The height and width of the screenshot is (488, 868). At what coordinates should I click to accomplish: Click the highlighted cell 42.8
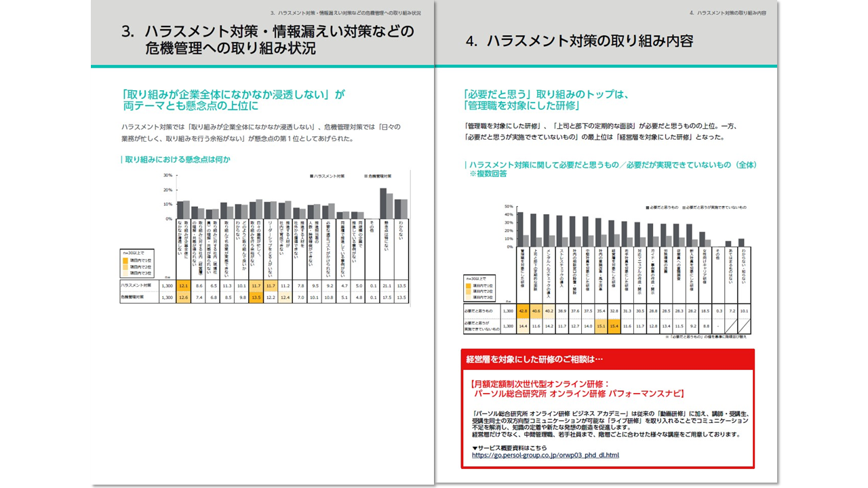[x=523, y=310]
